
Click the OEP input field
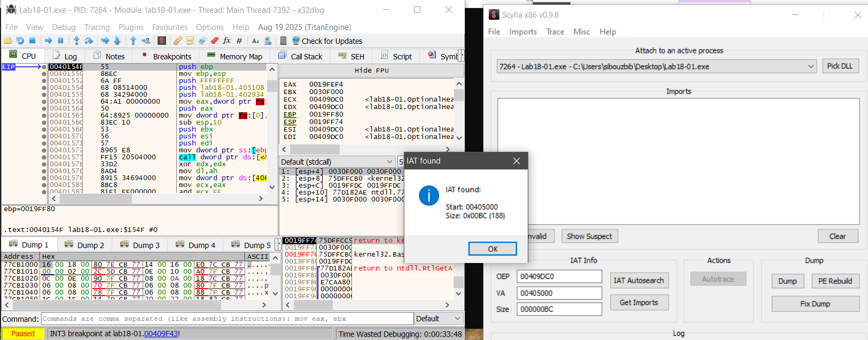point(559,276)
